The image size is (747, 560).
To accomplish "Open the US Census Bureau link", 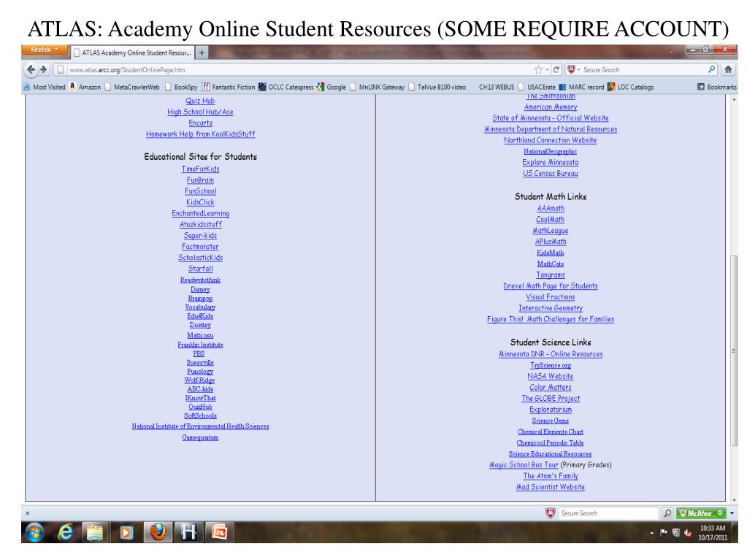I will (551, 173).
